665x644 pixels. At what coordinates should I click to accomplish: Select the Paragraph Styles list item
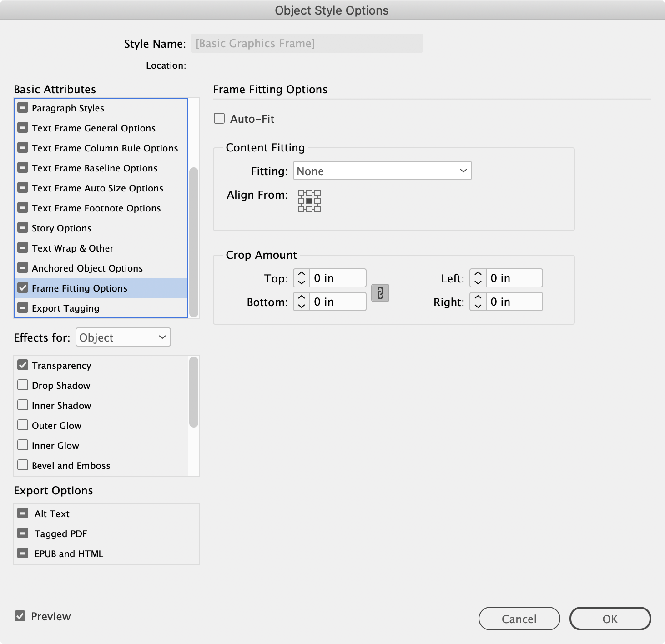101,108
